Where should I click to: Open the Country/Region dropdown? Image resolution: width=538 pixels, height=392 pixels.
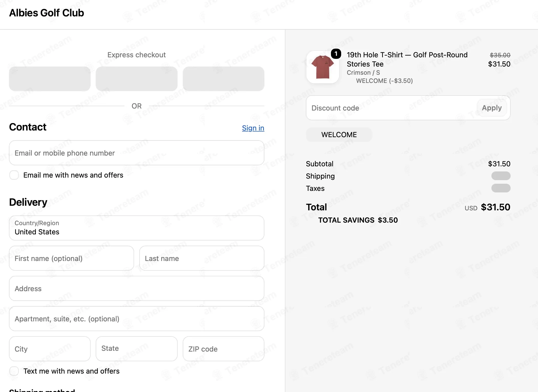tap(136, 228)
